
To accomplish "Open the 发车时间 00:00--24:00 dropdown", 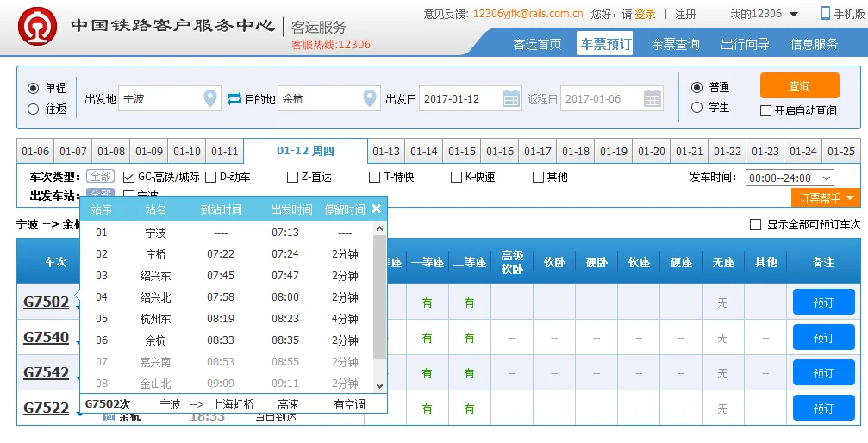I will [790, 178].
